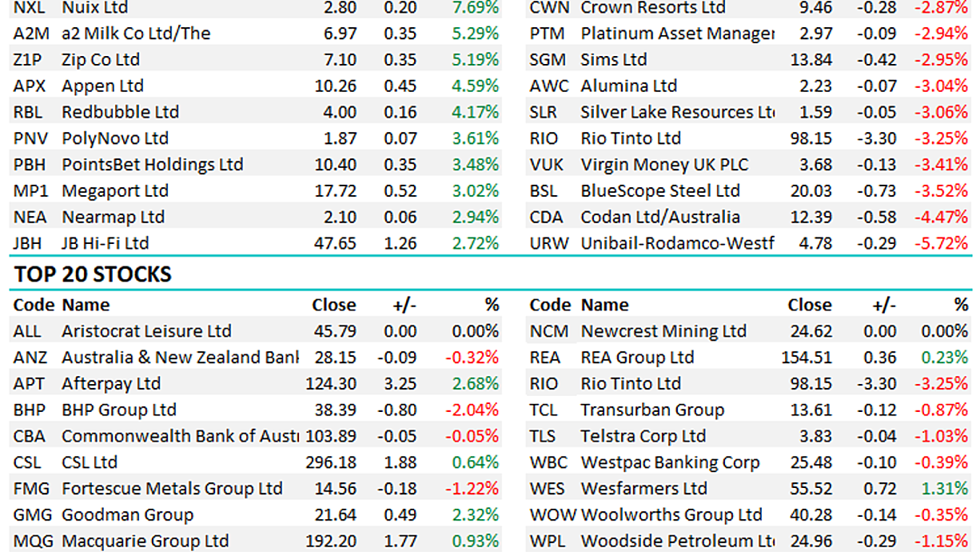Screen dimensions: 980x552
Task: Select the NXL stock code cell
Action: (28, 8)
